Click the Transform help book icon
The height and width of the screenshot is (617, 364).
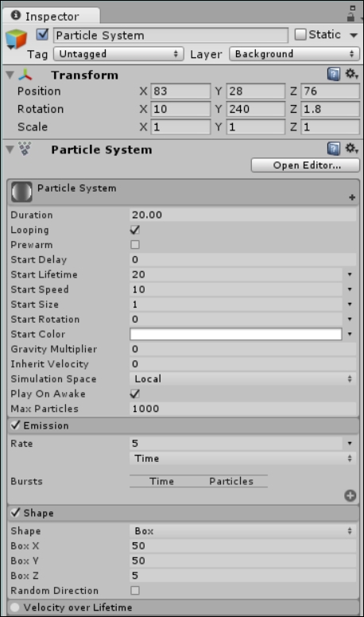(333, 74)
